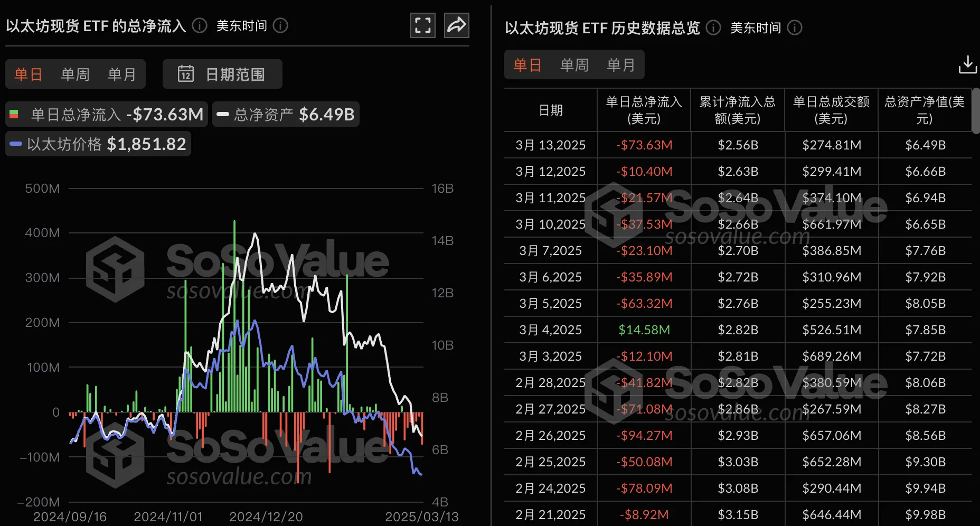Switch the chart to 单周 view
The height and width of the screenshot is (526, 980).
click(74, 74)
